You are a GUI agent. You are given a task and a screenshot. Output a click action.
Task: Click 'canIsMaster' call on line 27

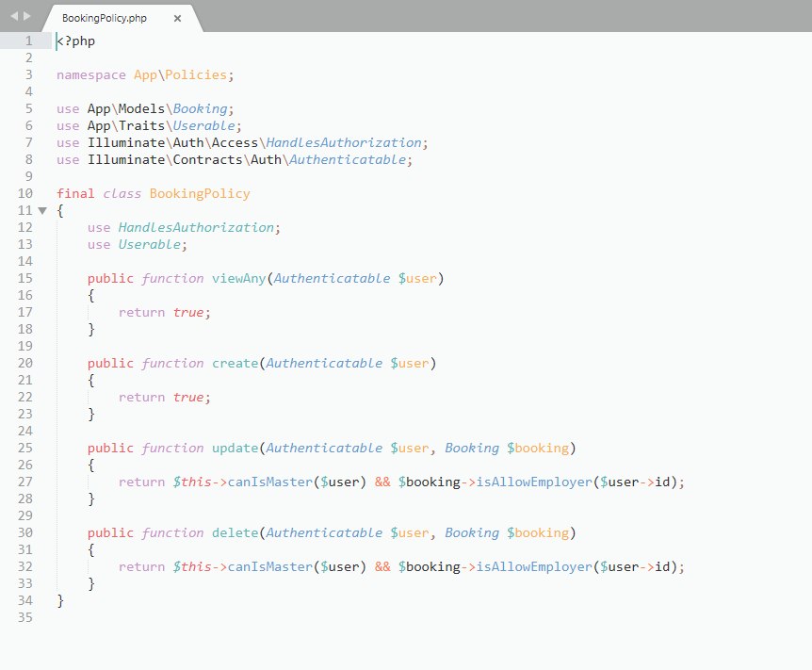[269, 482]
